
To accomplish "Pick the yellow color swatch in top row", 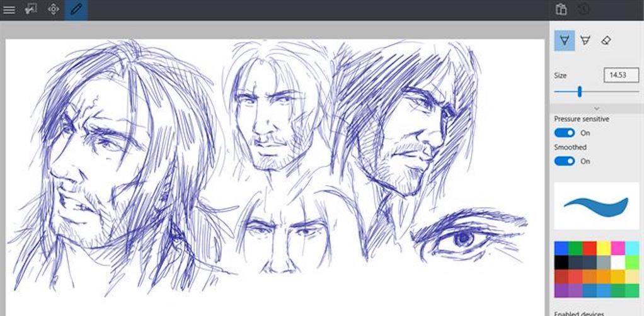I will pos(603,248).
